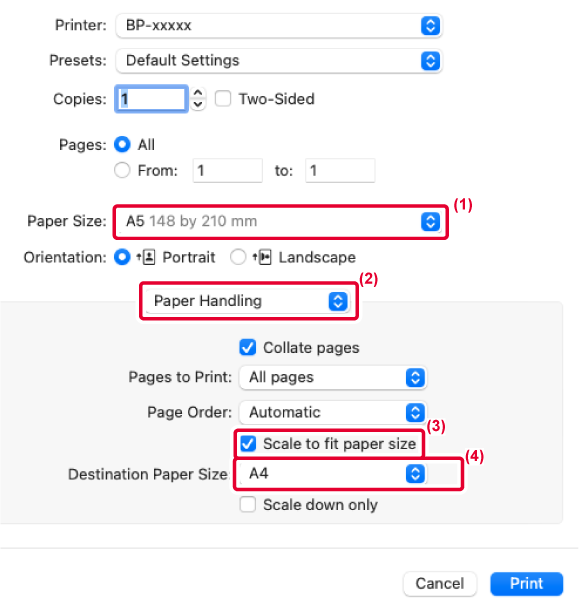
Task: Enable the Two-Sided checkbox
Action: click(223, 99)
